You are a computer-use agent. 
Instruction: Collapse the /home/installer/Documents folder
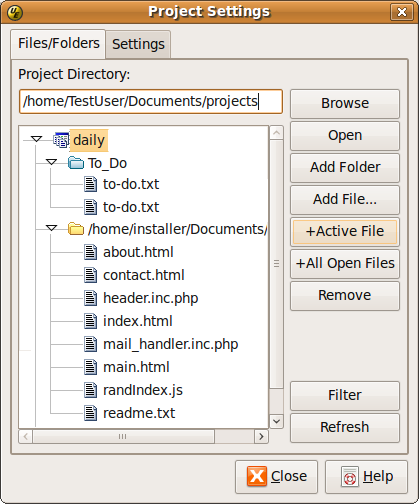pos(51,228)
